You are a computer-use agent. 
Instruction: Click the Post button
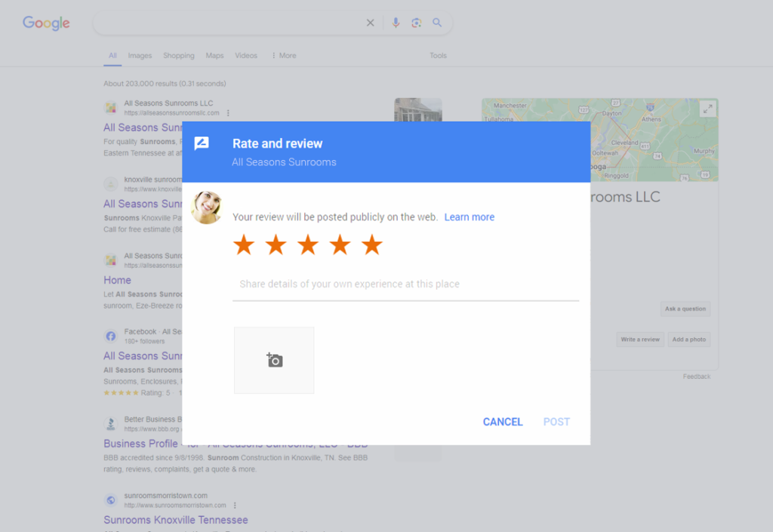click(556, 422)
